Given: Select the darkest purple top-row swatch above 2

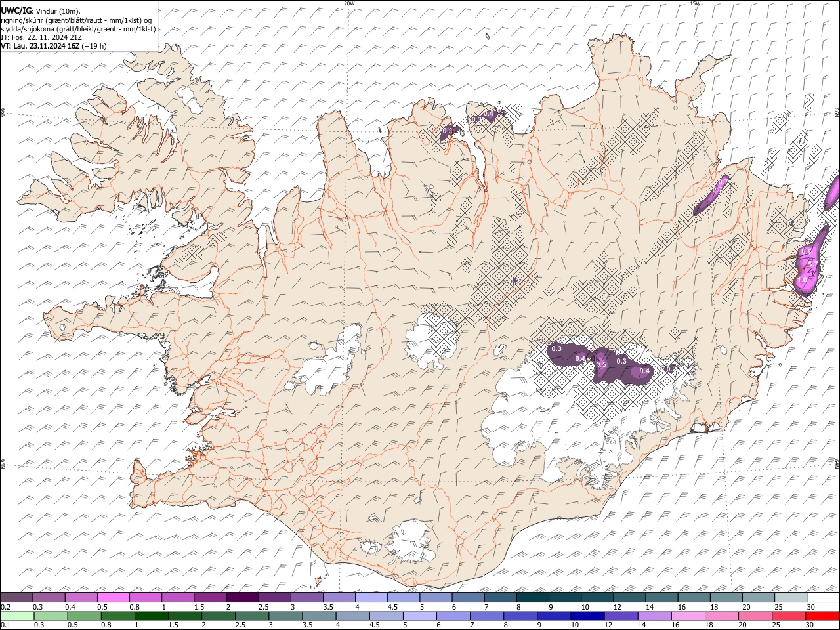Looking at the screenshot, I should point(241,598).
